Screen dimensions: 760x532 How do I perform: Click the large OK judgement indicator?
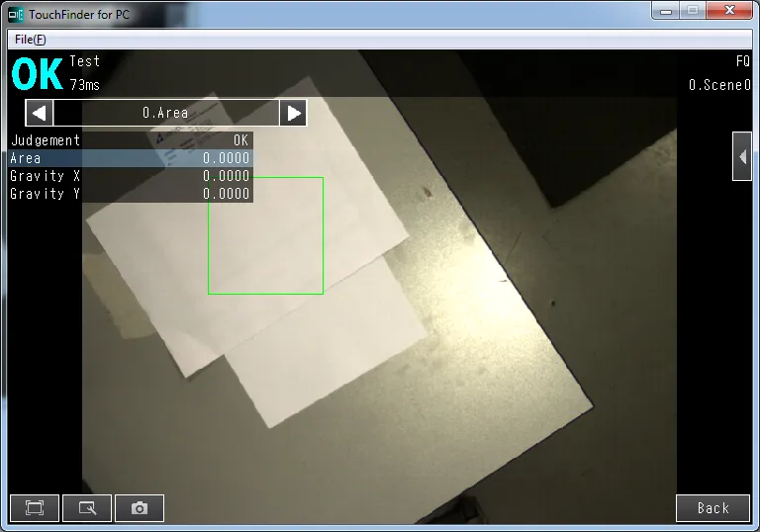point(37,74)
